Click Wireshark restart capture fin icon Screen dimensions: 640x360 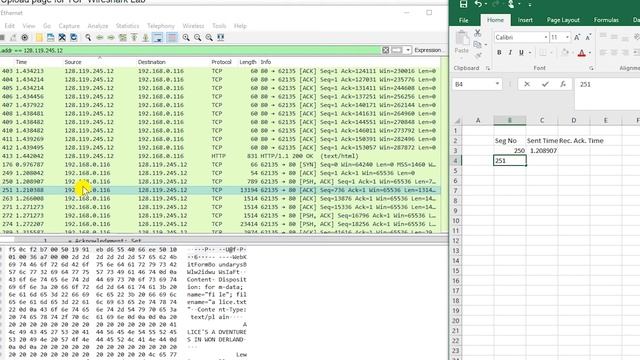13,38
